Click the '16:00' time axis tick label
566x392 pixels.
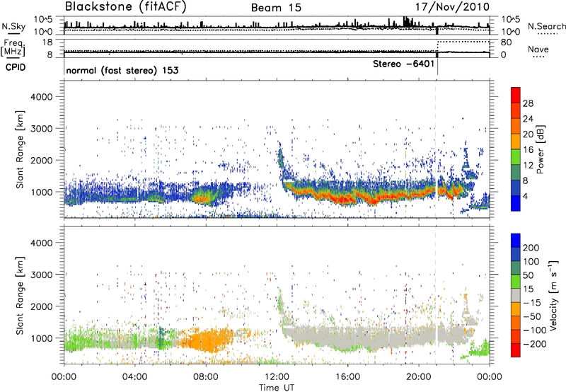click(x=347, y=377)
